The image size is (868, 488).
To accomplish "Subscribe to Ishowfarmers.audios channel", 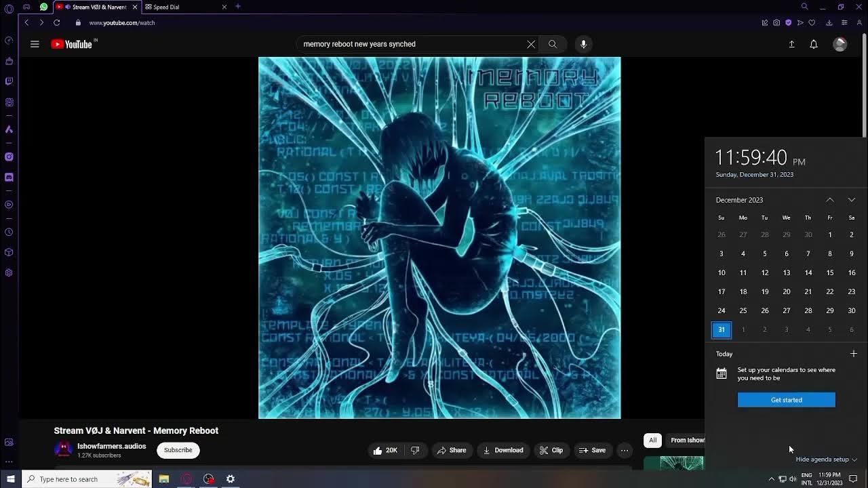I will [178, 450].
